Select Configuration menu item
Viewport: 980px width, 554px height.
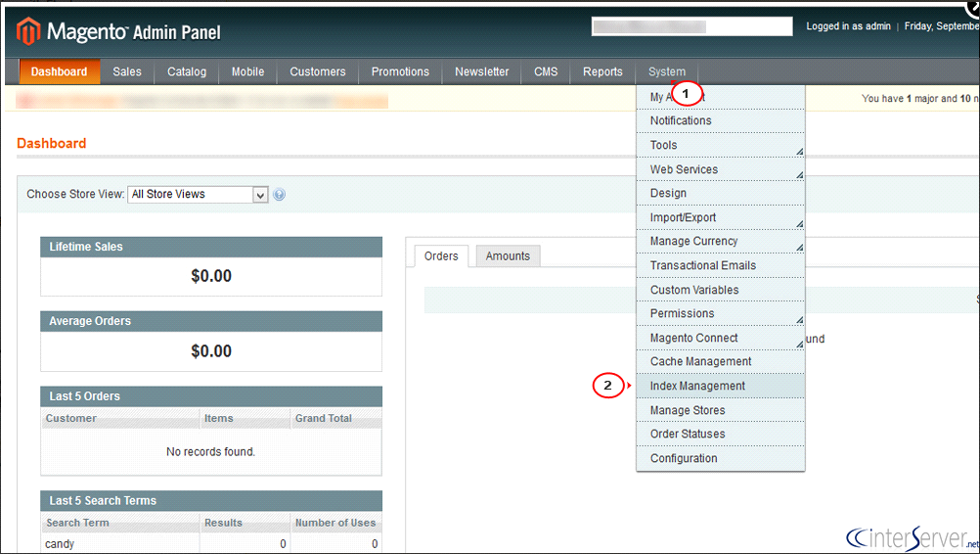click(721, 458)
